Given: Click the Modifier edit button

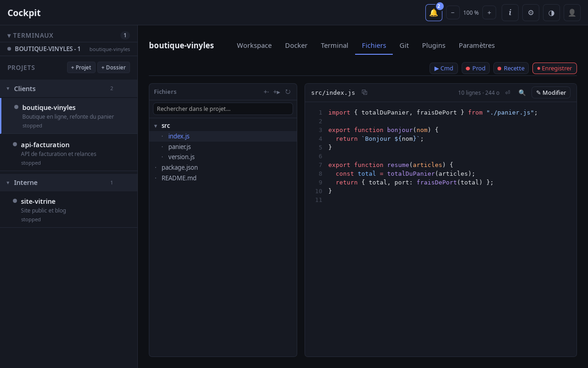Looking at the screenshot, I should click(x=551, y=92).
